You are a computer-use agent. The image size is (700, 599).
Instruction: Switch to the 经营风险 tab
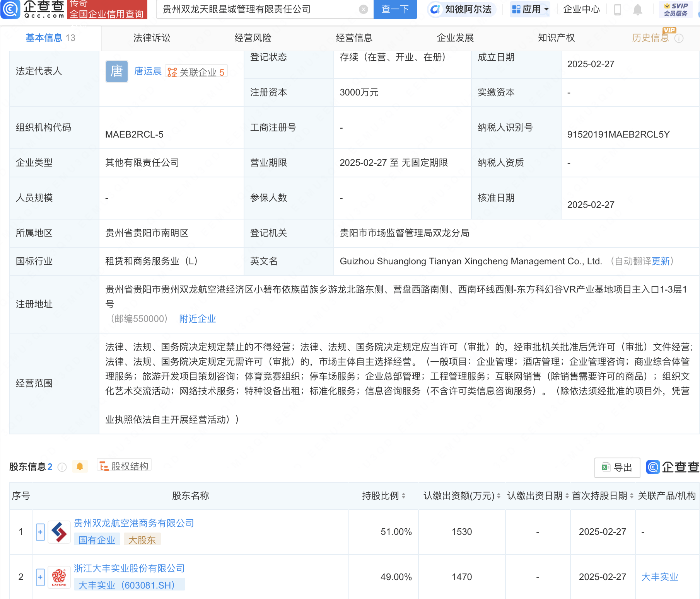(253, 38)
